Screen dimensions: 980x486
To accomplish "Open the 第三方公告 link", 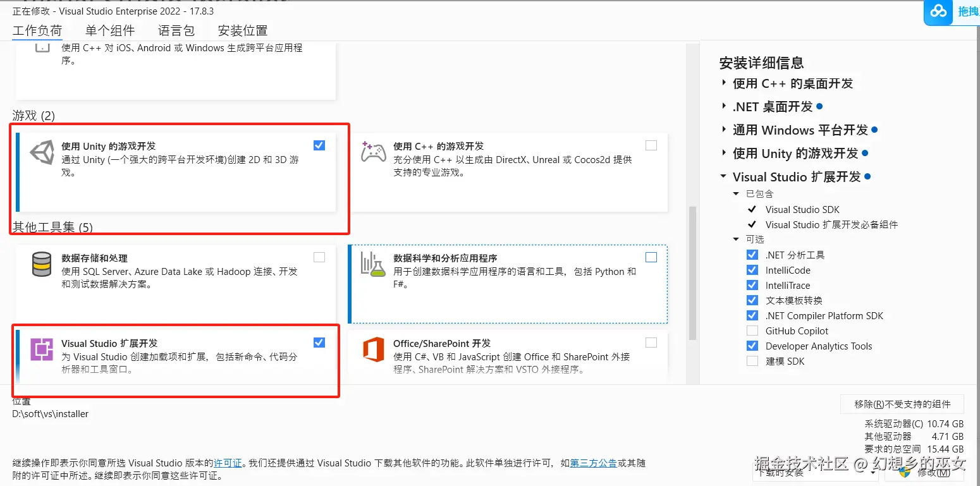I will click(x=594, y=463).
